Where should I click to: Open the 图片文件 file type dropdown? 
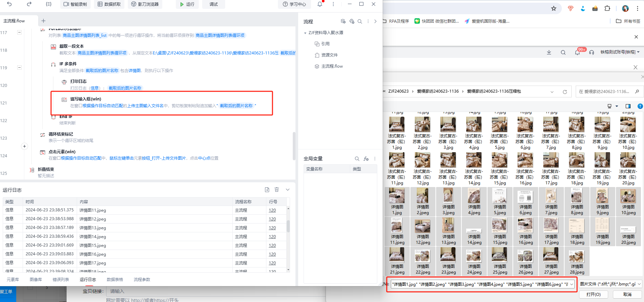click(x=610, y=284)
